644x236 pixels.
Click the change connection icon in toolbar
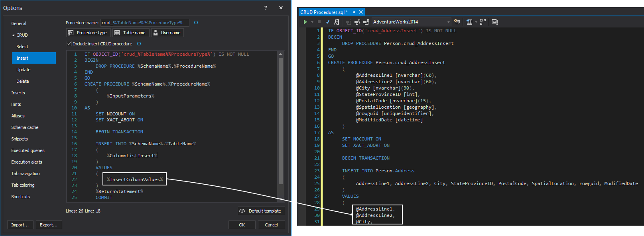[x=366, y=22]
